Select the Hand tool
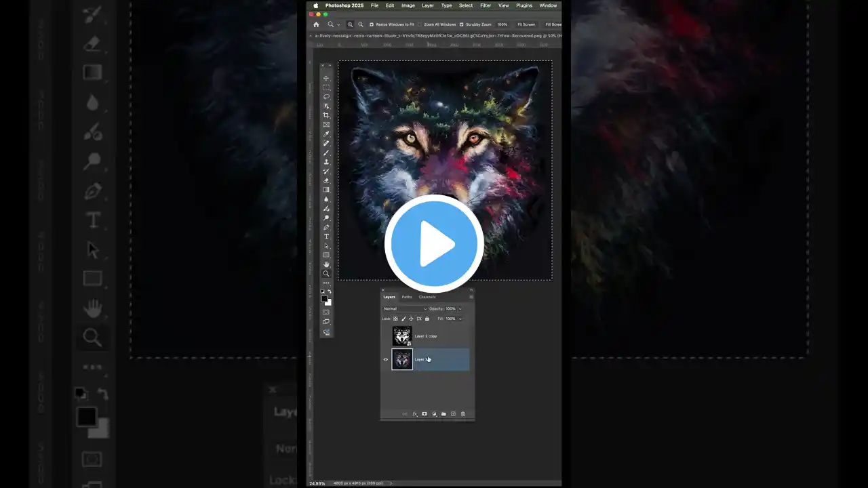This screenshot has width=868, height=488. [x=326, y=264]
